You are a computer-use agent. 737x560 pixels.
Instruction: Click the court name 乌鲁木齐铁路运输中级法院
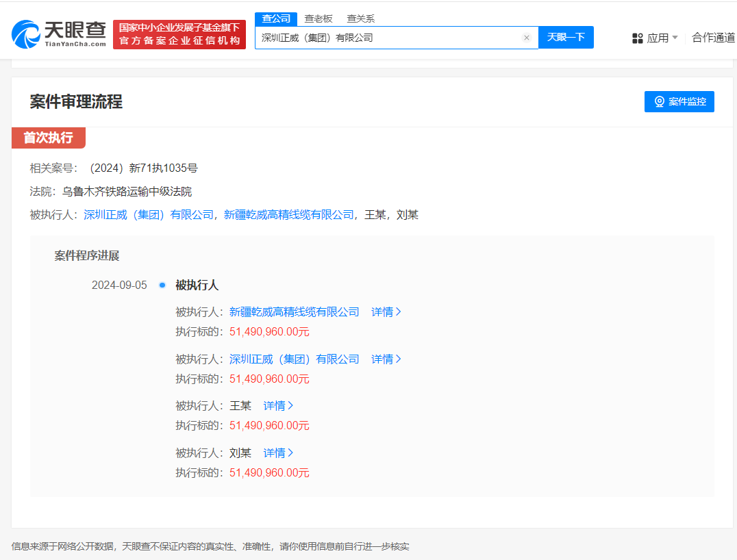tap(127, 192)
